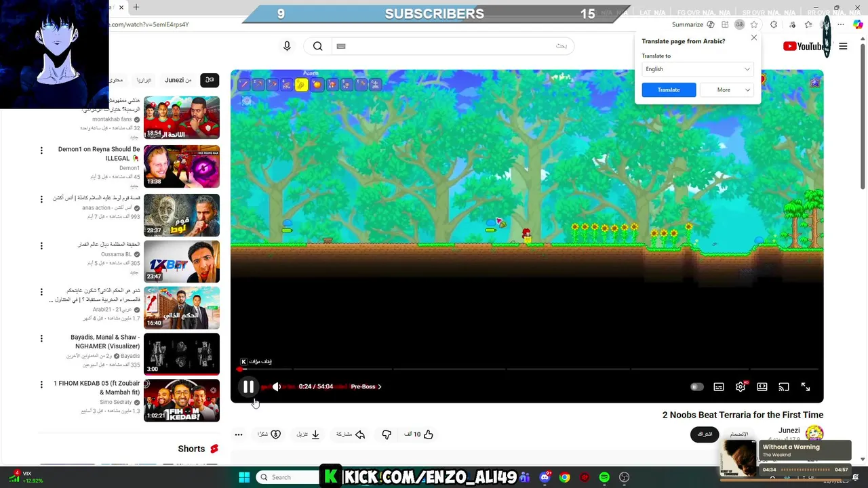Open the translate icon in address bar
Viewport: 868px width, 488px height.
click(x=739, y=24)
